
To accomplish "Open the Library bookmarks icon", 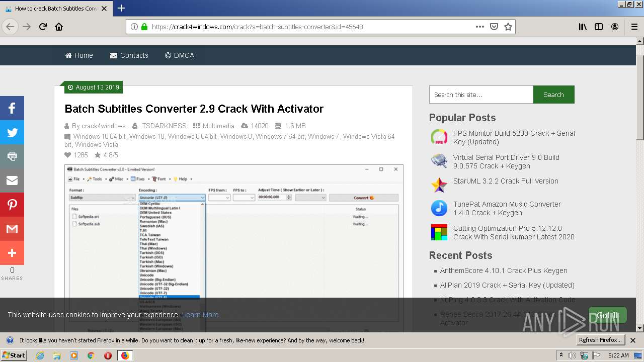I will click(x=583, y=27).
